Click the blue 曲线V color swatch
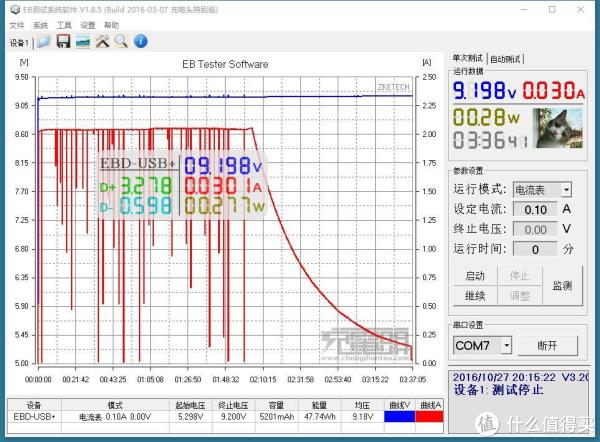Image resolution: width=600 pixels, height=442 pixels. coord(399,416)
